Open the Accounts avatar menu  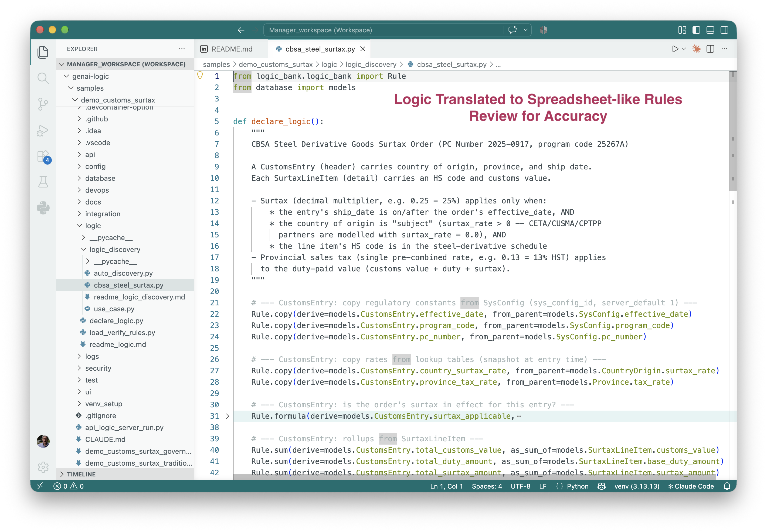[x=43, y=441]
